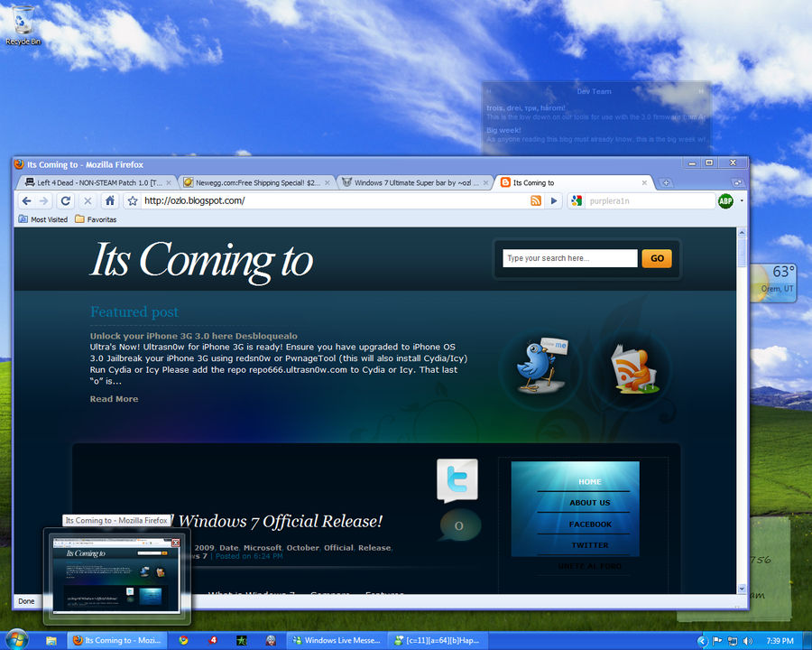Click inside the 'Type your search here' field
Image resolution: width=812 pixels, height=650 pixels.
(x=568, y=258)
